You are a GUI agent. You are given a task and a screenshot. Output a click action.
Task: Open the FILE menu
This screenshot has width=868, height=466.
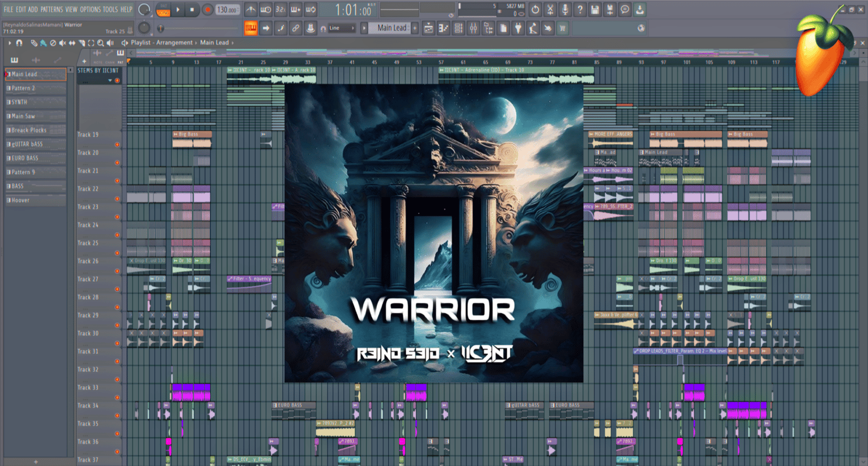[x=9, y=9]
